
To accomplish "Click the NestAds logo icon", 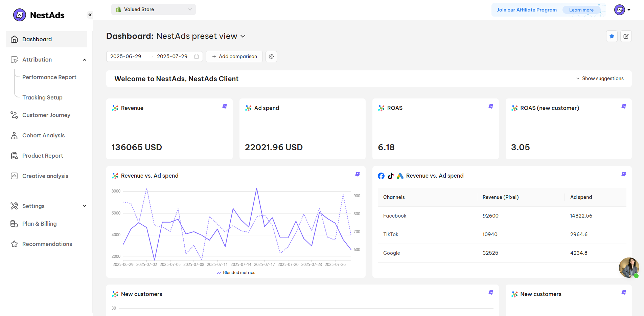I will pyautogui.click(x=19, y=15).
